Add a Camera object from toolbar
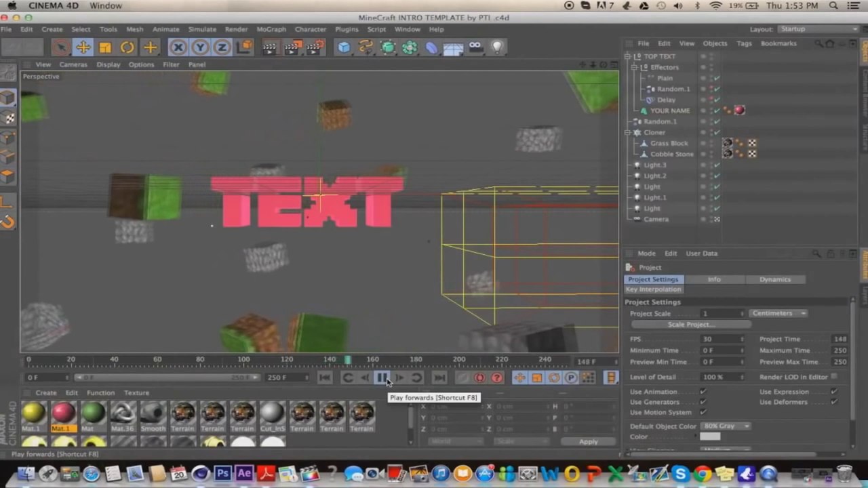This screenshot has width=868, height=488. [475, 47]
